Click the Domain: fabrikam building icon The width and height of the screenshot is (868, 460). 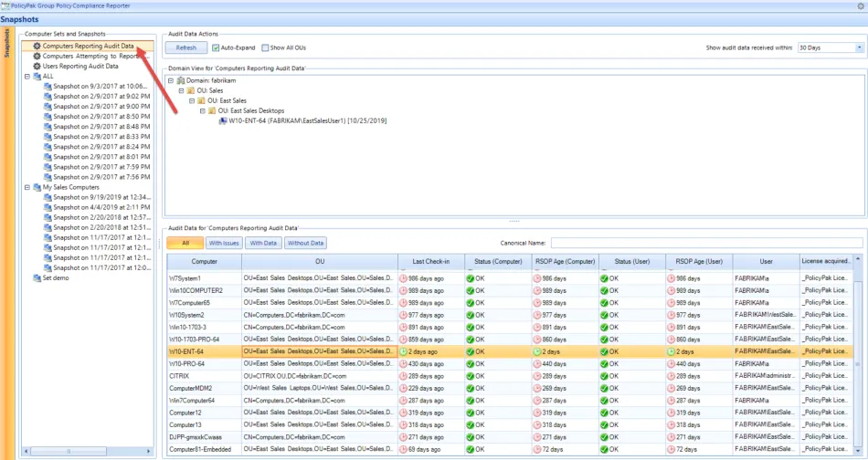coord(182,81)
